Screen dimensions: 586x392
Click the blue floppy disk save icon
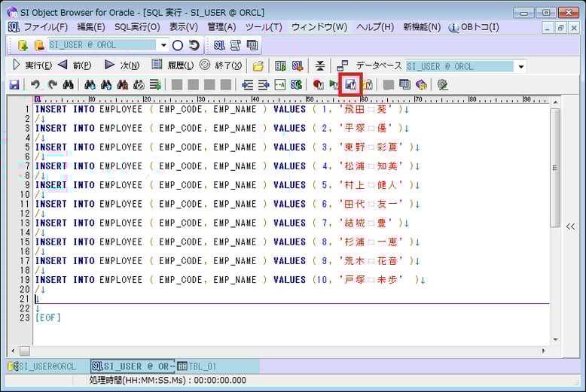[x=14, y=85]
